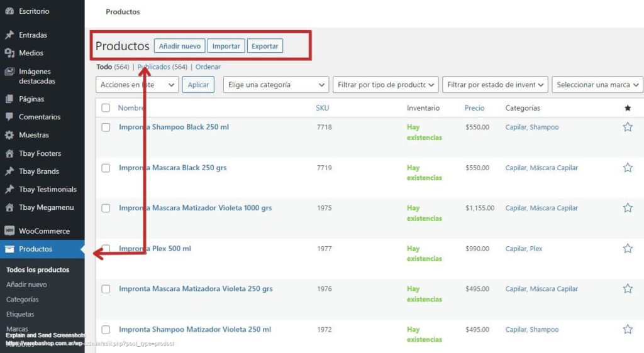Click the Importar button
Viewport: 644px width, 353px height.
226,46
